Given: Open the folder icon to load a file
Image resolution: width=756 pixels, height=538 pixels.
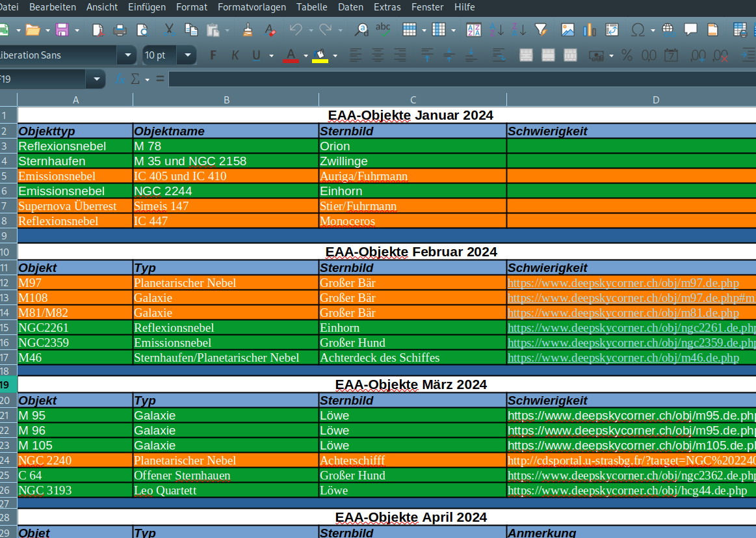Looking at the screenshot, I should pos(33,31).
